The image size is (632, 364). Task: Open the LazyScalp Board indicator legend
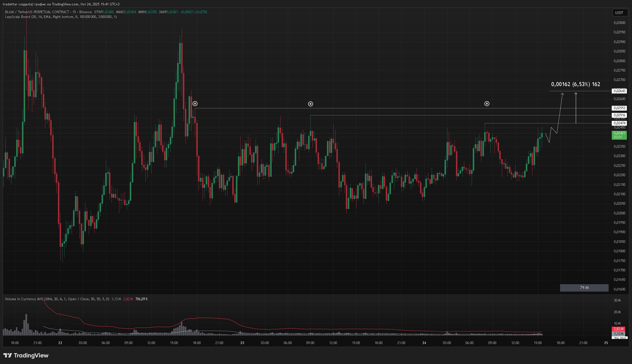point(18,17)
